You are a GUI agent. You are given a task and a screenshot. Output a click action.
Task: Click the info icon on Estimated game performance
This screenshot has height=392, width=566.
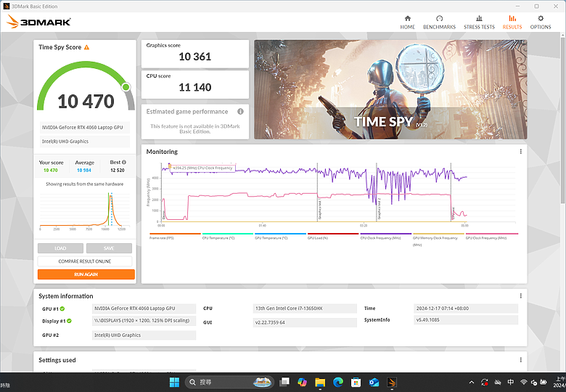click(240, 112)
